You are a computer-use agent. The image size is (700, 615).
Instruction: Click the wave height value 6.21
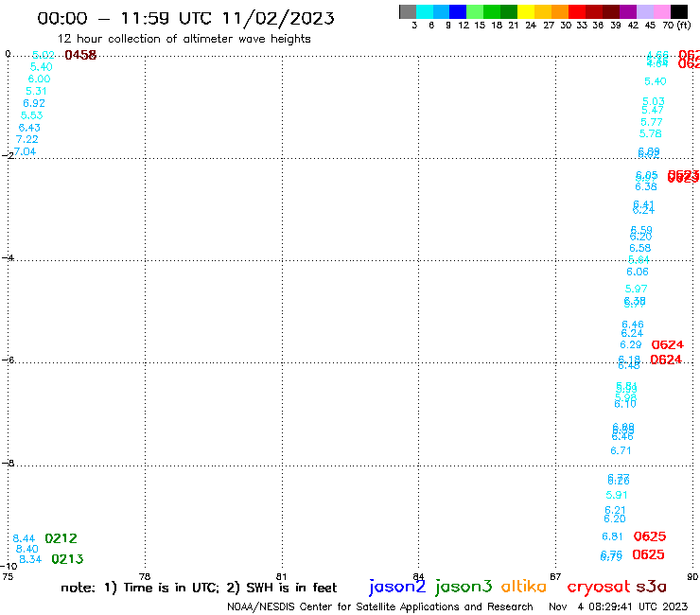point(615,510)
